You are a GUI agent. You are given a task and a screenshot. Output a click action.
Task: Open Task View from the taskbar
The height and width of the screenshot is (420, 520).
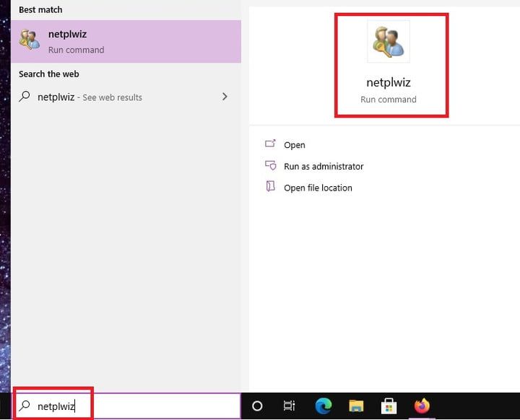tap(289, 406)
